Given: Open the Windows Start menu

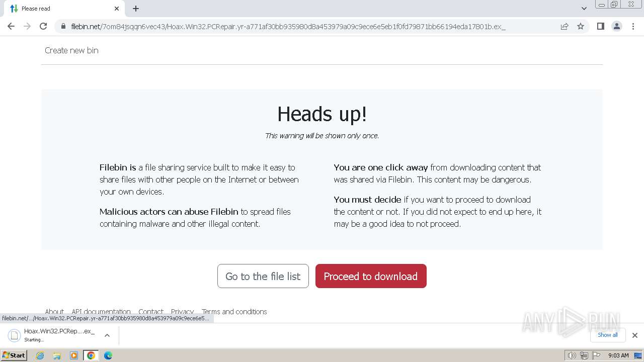Looking at the screenshot, I should click(x=14, y=355).
